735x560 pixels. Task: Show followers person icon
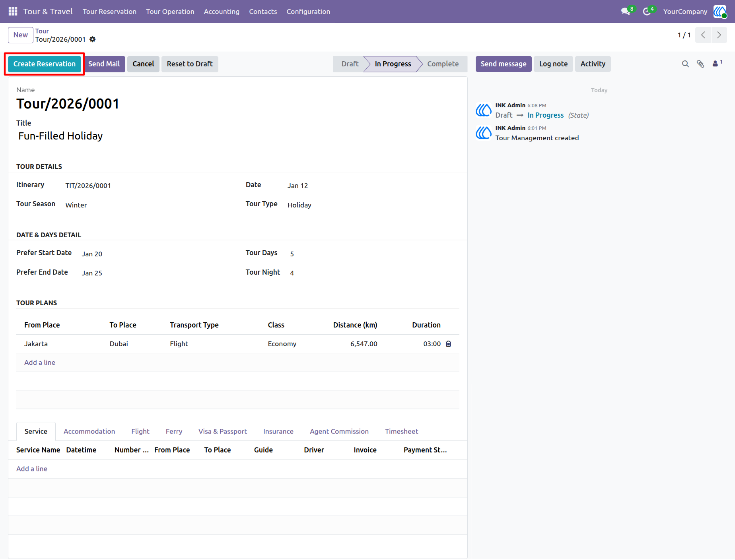(717, 64)
